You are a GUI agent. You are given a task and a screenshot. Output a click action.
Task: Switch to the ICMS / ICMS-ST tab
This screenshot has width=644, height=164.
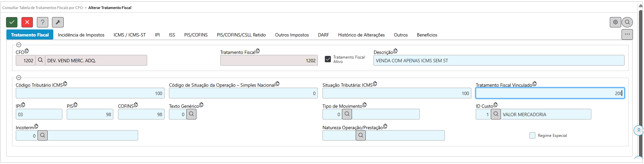pos(129,35)
